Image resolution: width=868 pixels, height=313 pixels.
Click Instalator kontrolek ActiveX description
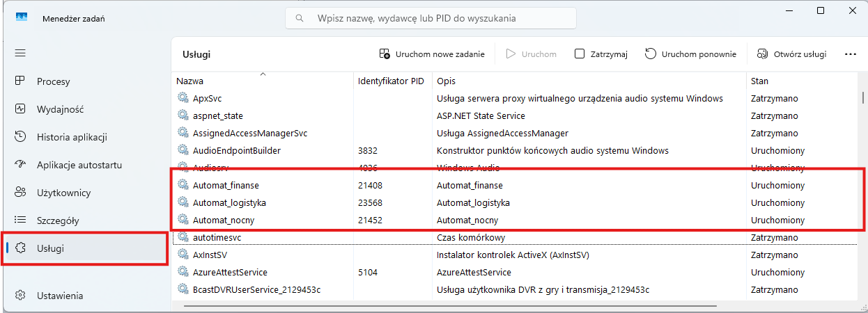513,255
